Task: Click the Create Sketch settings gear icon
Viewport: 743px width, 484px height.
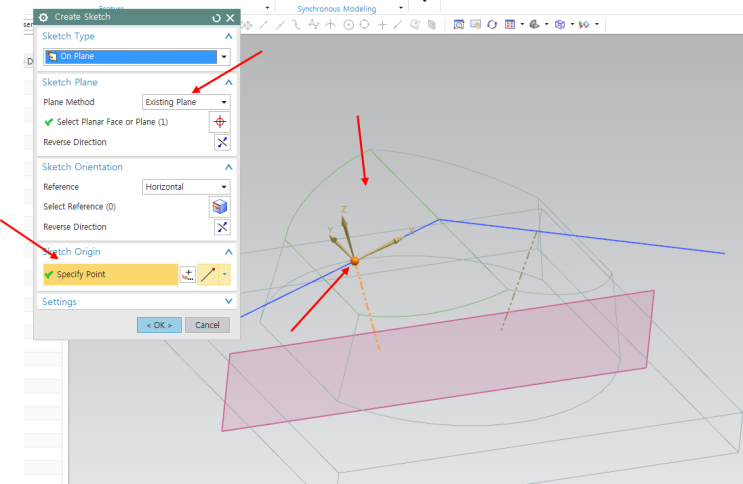Action: (x=43, y=18)
